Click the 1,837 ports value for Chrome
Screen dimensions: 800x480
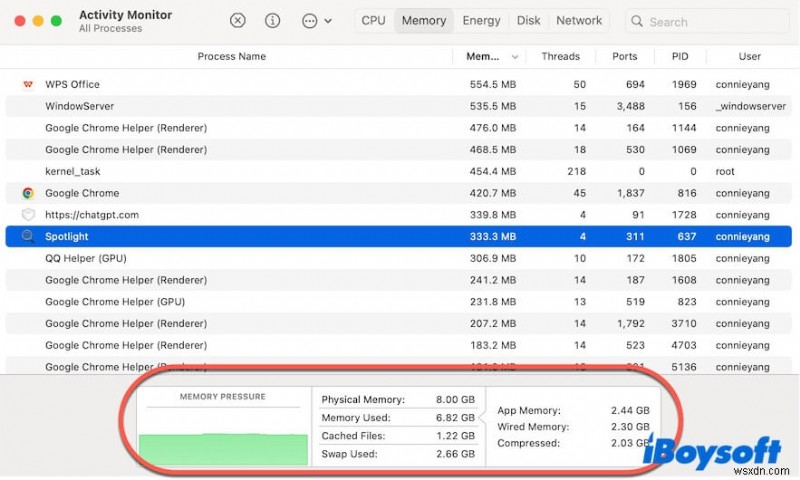pos(630,193)
